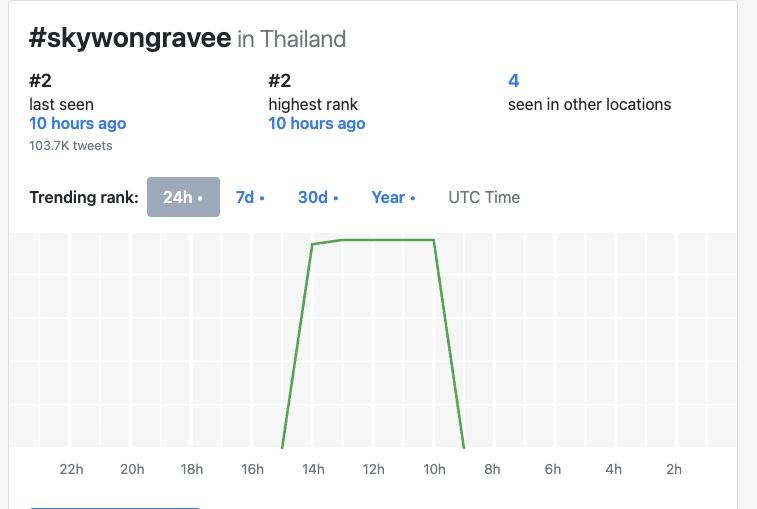The width and height of the screenshot is (757, 509).
Task: Click 'in Thailand' location text
Action: pyautogui.click(x=292, y=40)
